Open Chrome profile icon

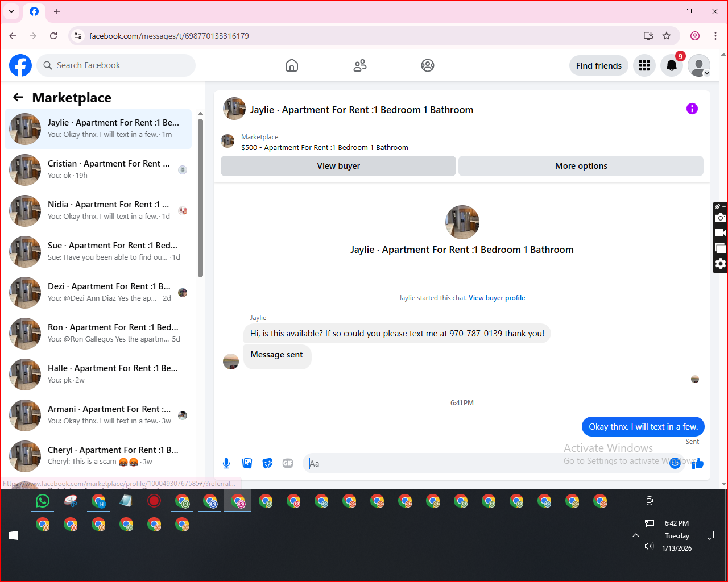coord(695,36)
